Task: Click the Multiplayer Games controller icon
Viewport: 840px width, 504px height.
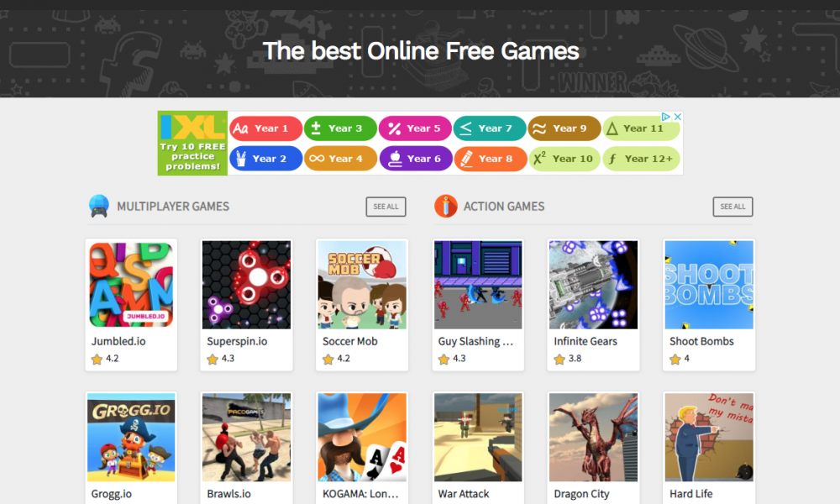Action: tap(98, 206)
